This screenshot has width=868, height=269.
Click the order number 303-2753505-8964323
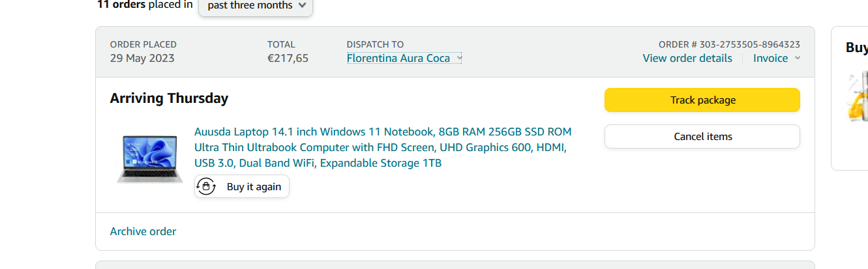(x=749, y=45)
